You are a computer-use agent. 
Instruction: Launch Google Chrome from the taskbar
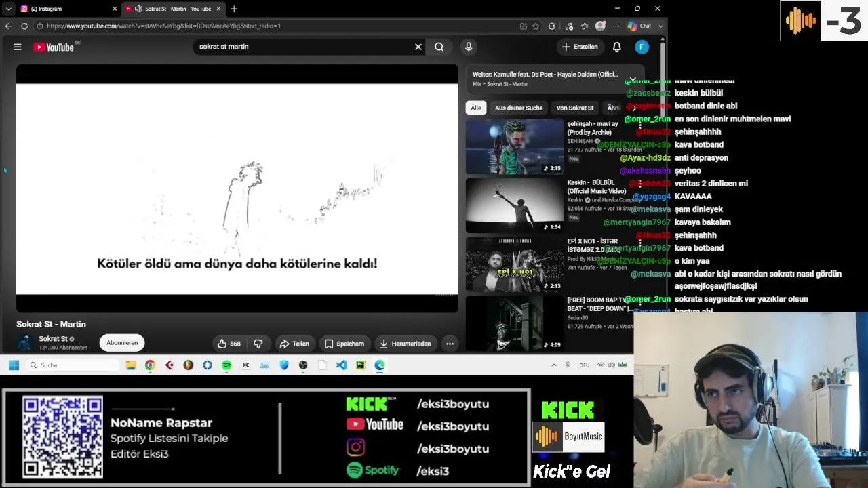click(x=150, y=365)
